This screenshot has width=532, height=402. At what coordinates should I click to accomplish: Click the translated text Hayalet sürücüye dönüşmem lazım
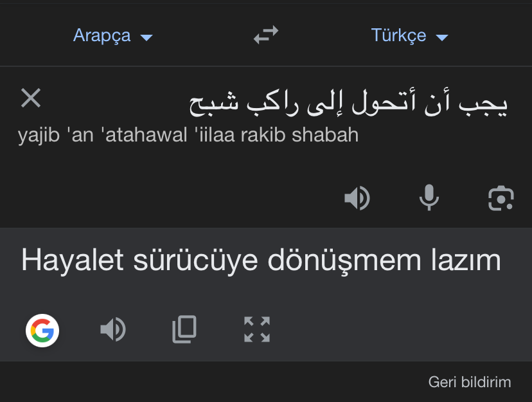pyautogui.click(x=260, y=260)
